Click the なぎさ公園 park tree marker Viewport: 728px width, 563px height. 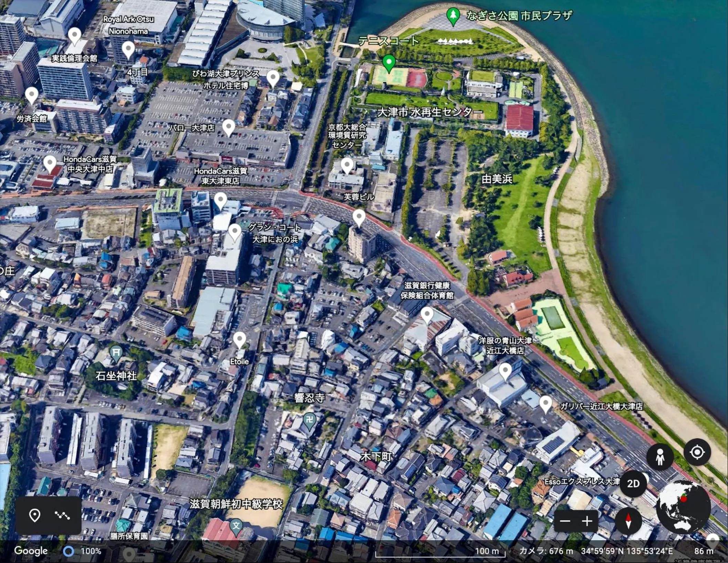pyautogui.click(x=453, y=15)
